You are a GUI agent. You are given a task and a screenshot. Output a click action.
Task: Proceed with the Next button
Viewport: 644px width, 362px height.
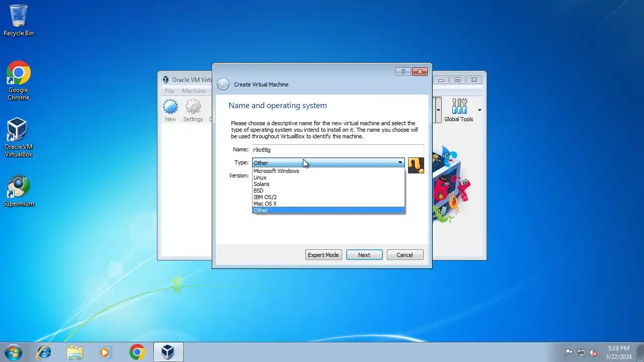364,255
